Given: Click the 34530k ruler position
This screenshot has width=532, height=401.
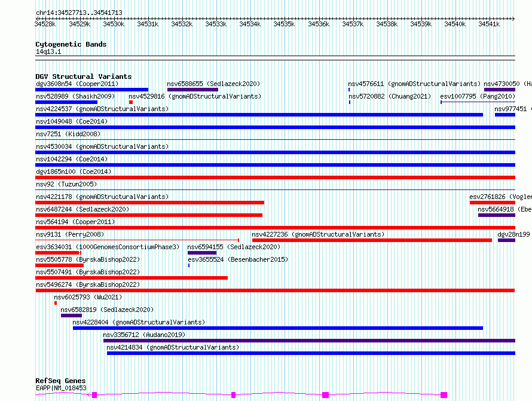Looking at the screenshot, I should pyautogui.click(x=114, y=24).
